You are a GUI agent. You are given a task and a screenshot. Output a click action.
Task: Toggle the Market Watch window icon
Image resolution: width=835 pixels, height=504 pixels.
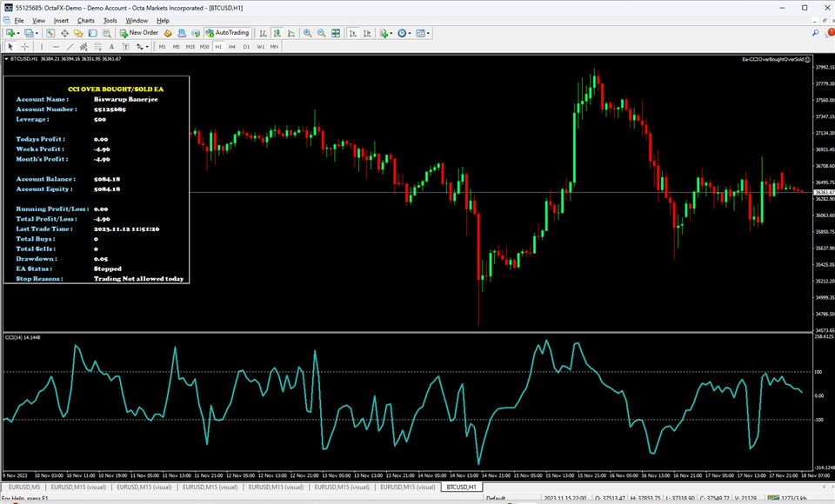pyautogui.click(x=50, y=33)
